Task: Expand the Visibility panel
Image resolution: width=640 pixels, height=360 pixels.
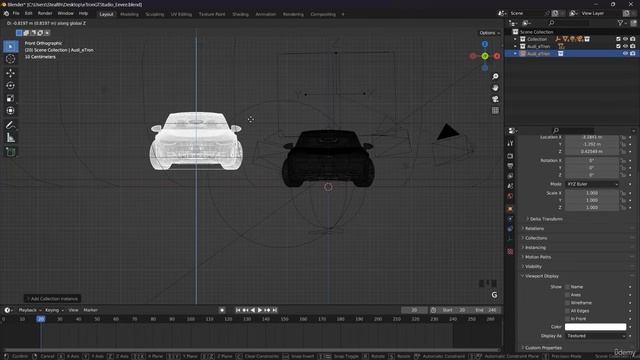Action: [533, 267]
